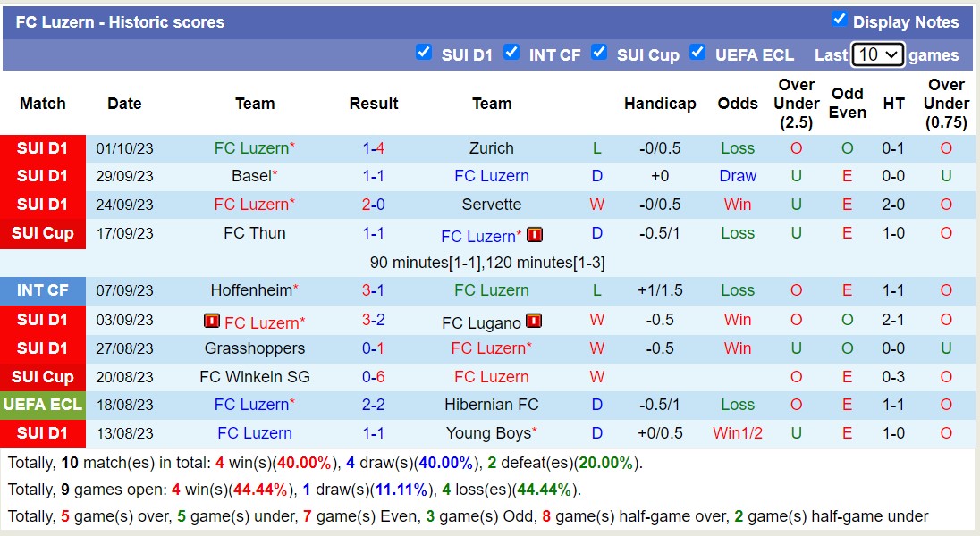Open the Hoffenheim team link

[251, 290]
